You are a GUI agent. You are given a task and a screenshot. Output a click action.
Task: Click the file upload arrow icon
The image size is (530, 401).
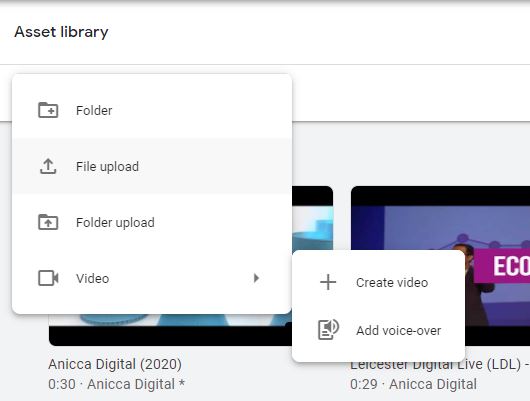tap(48, 166)
